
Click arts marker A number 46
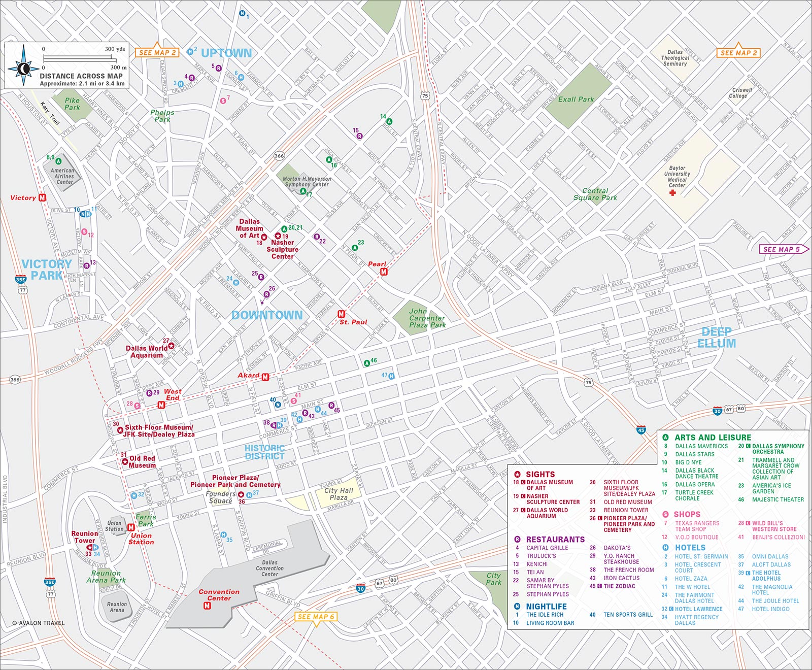[366, 363]
